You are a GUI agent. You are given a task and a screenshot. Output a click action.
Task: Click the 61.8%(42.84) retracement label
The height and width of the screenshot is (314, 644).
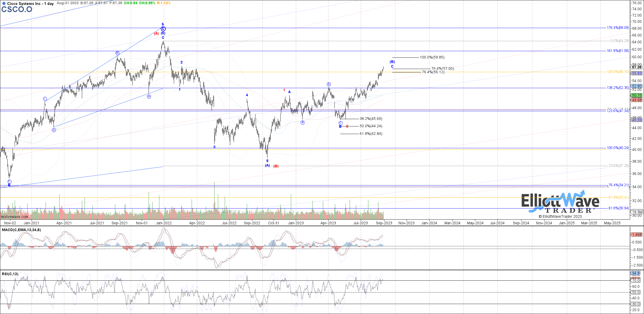(x=371, y=134)
